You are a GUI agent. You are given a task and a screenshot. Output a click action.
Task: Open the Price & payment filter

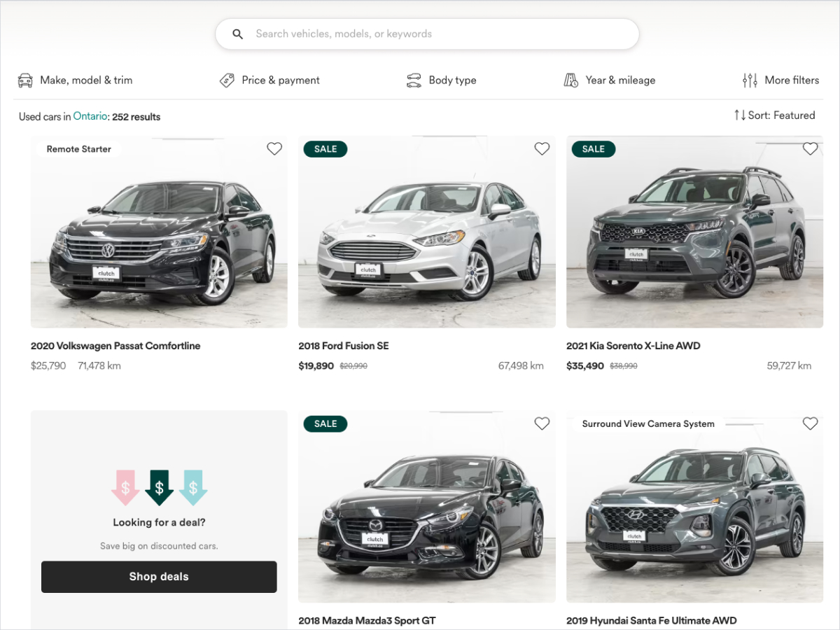tap(269, 80)
